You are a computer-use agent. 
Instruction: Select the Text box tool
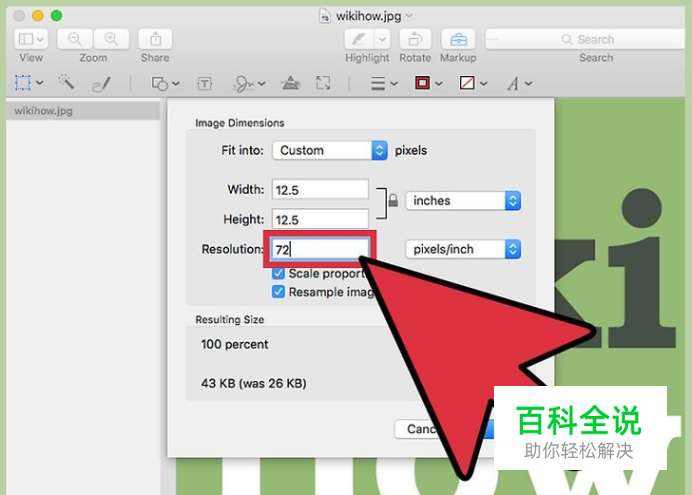(204, 83)
